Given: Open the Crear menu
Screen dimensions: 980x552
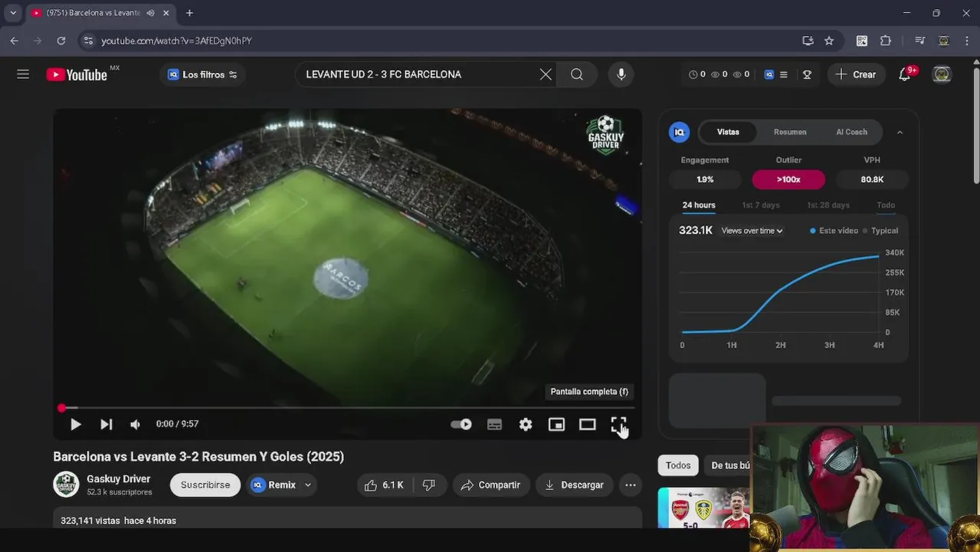Looking at the screenshot, I should pos(856,74).
